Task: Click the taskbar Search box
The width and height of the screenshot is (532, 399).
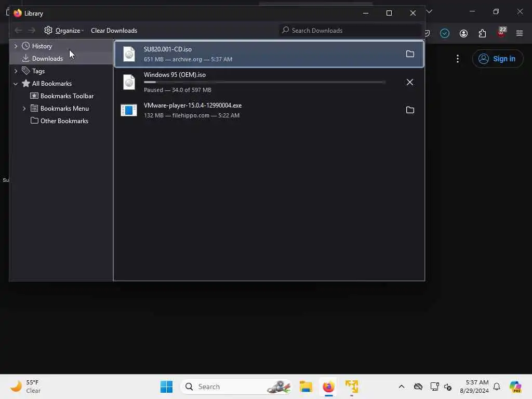Action: pos(236,387)
